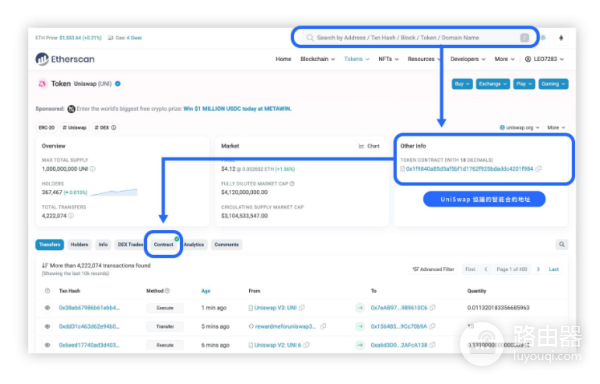
Task: Click the holders trend sparkline chart
Action: pos(114,192)
